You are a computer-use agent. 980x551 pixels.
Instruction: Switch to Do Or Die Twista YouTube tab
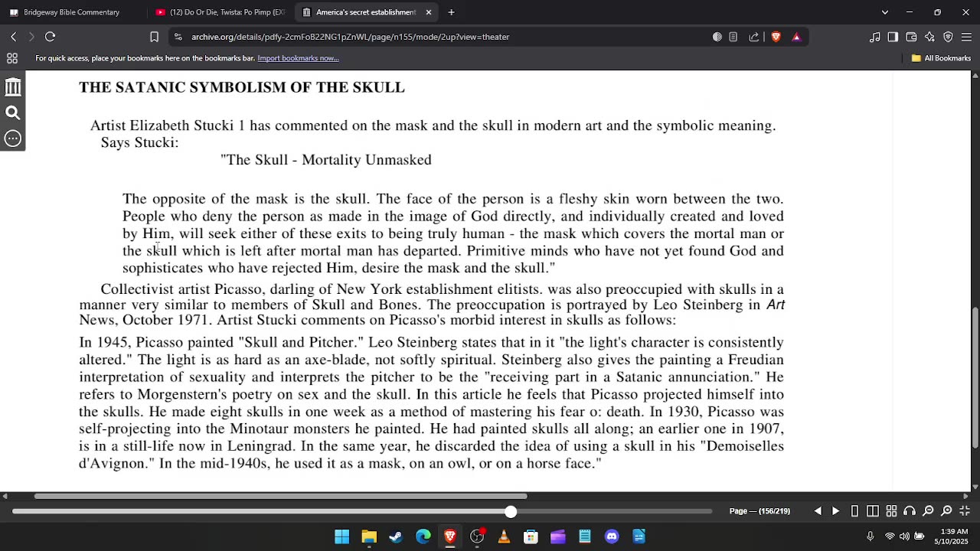point(219,12)
